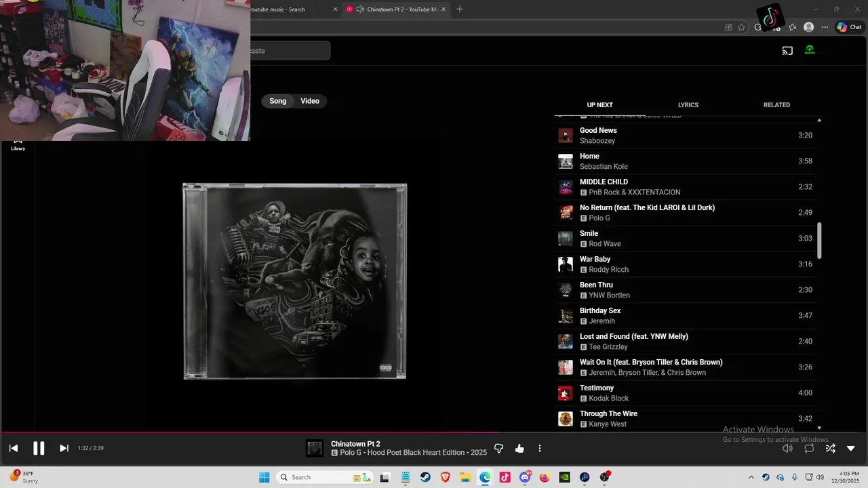Open the browser extensions puzzle icon

(x=758, y=27)
